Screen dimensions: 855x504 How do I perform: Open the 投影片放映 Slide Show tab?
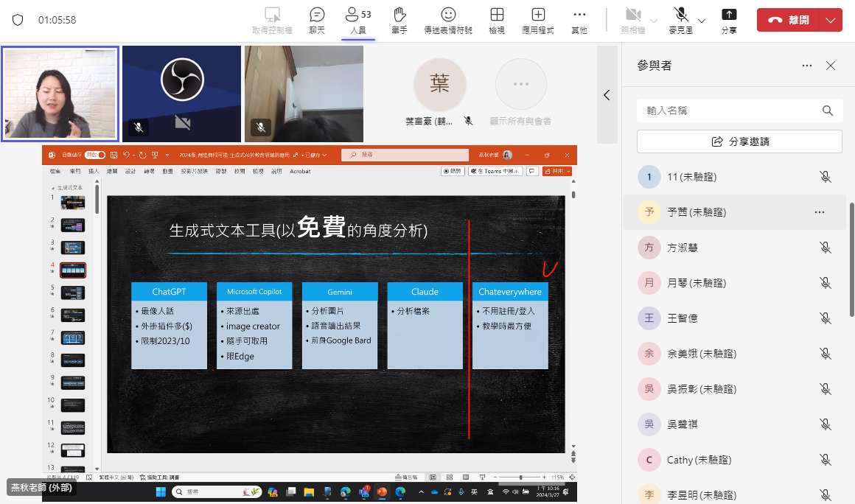pos(194,171)
